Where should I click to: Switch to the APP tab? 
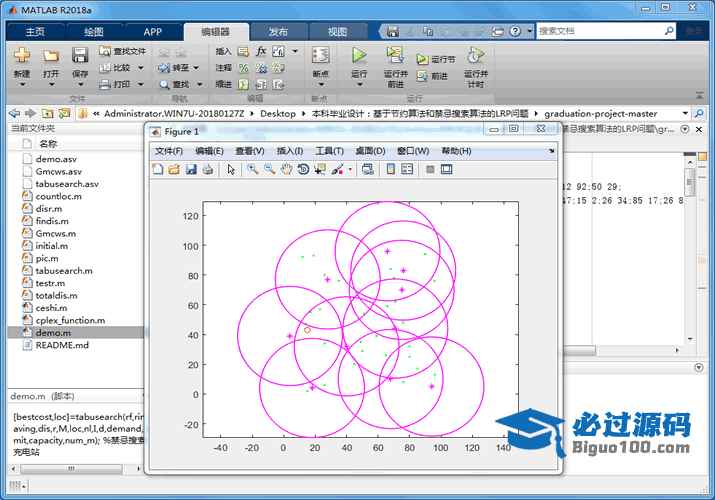click(152, 31)
